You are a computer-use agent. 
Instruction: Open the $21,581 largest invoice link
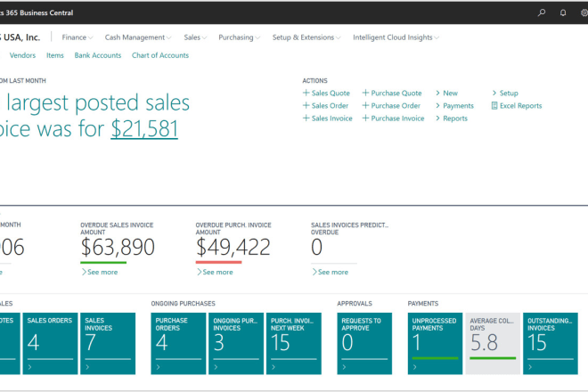pyautogui.click(x=144, y=128)
